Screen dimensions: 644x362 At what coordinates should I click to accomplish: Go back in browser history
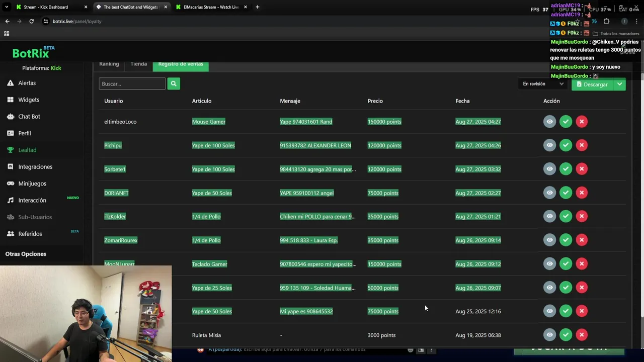7,21
